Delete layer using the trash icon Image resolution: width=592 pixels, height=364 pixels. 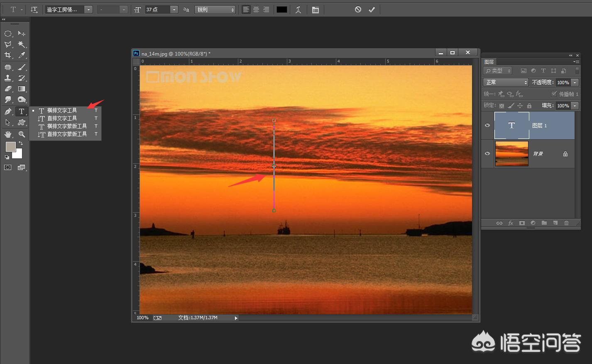click(x=566, y=223)
